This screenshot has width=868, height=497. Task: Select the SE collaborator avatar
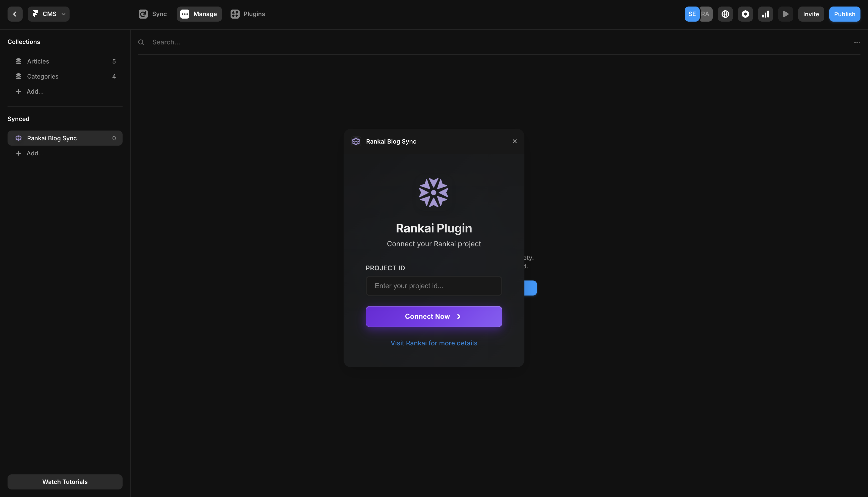[x=692, y=14]
